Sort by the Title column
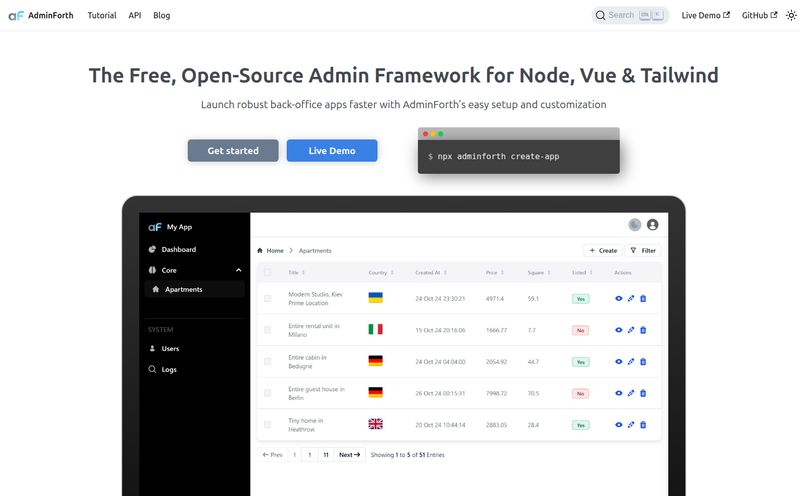 tap(296, 272)
